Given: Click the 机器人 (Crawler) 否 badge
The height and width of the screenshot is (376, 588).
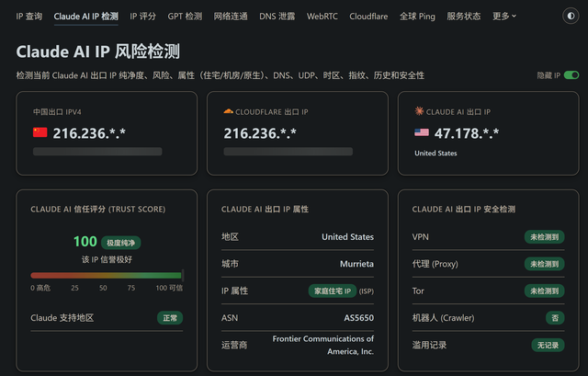Looking at the screenshot, I should pyautogui.click(x=555, y=318).
